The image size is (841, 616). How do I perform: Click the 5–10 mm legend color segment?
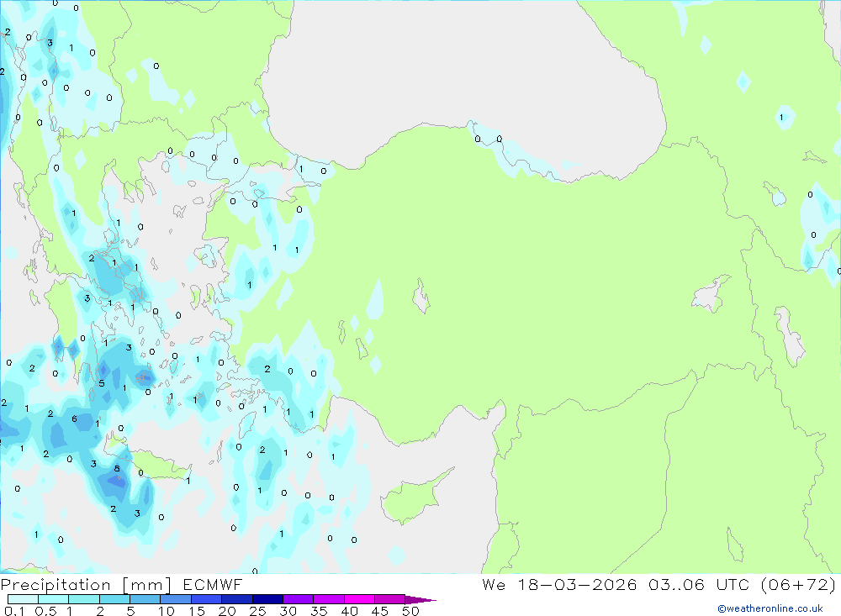[145, 599]
